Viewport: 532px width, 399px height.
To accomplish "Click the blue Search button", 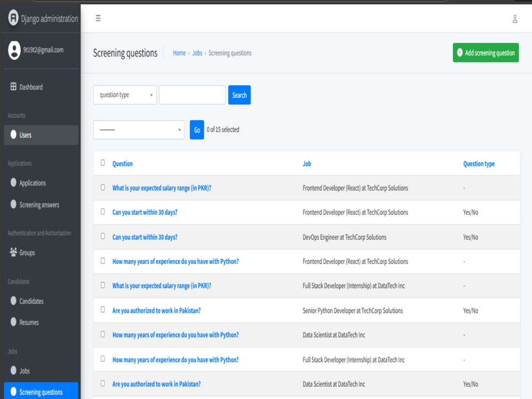I will point(239,95).
